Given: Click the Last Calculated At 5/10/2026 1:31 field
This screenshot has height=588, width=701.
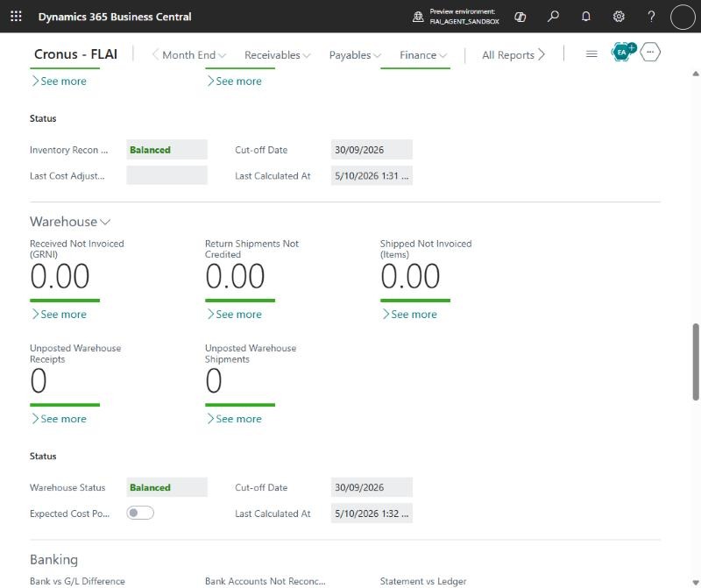Looking at the screenshot, I should [372, 176].
